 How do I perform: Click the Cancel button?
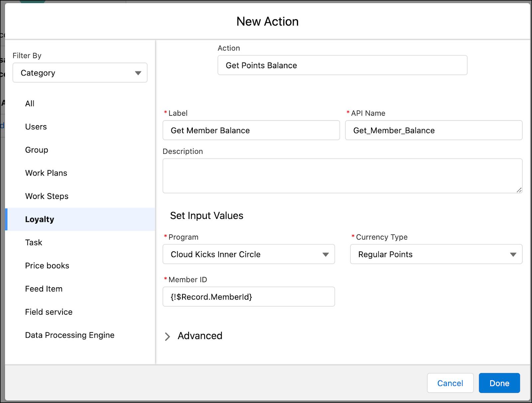pos(450,383)
